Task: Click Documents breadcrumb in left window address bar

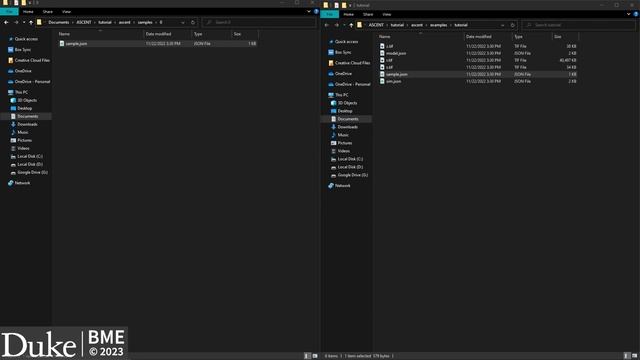Action: [59, 22]
